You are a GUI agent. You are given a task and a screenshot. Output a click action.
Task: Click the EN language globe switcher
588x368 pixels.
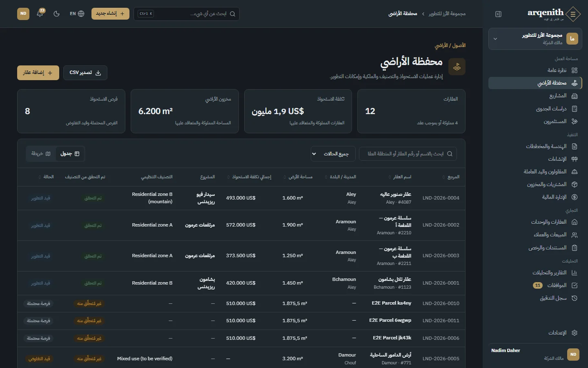77,13
